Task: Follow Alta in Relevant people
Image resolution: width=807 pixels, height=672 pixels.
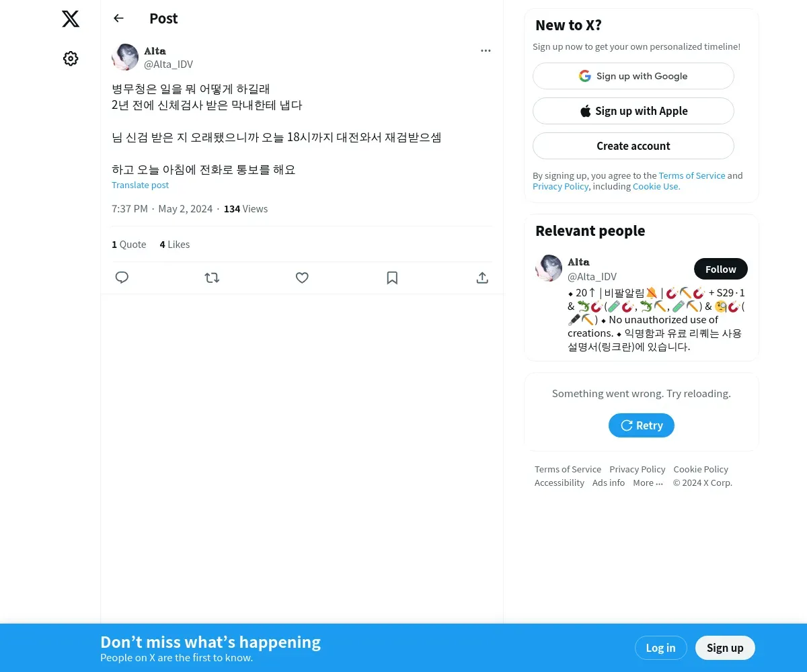Action: (x=720, y=269)
